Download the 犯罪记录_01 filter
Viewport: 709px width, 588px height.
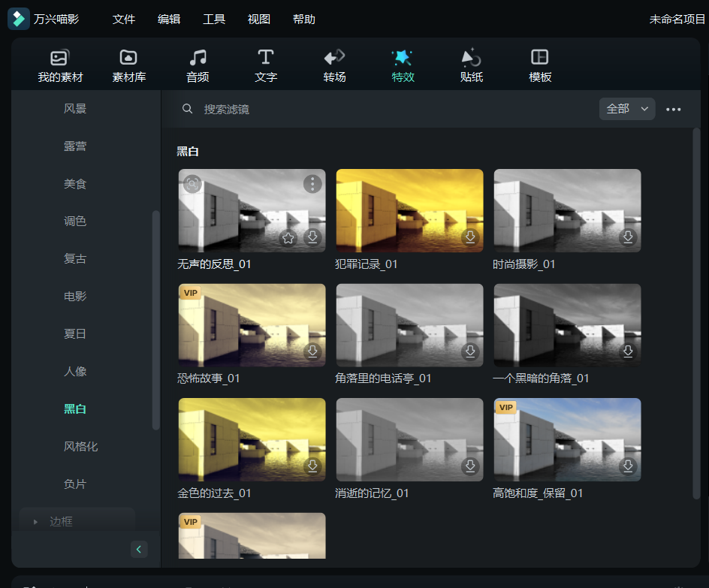point(470,237)
